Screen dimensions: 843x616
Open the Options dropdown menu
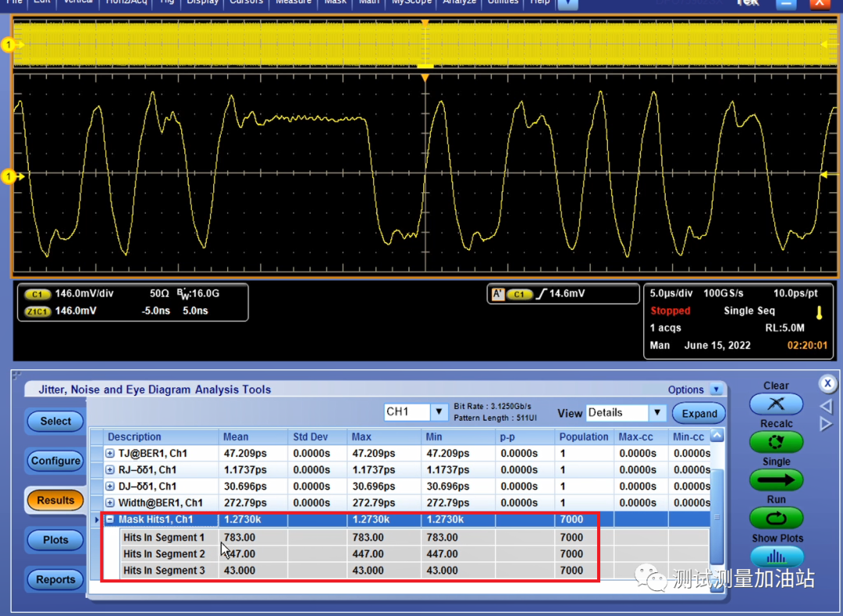tap(716, 390)
